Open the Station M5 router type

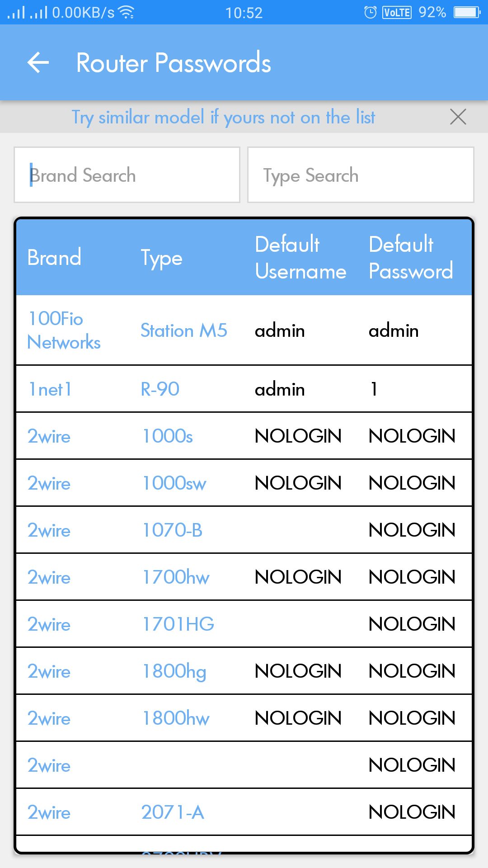(184, 330)
